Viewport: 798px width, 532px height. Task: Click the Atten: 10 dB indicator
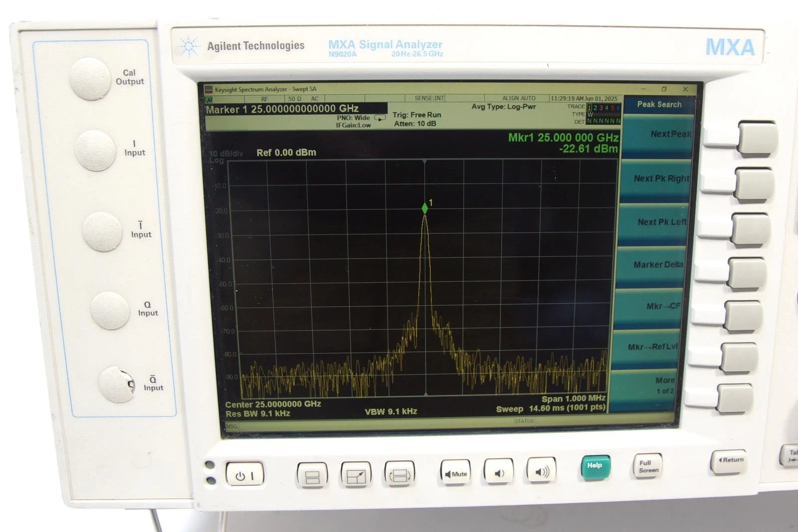(415, 124)
